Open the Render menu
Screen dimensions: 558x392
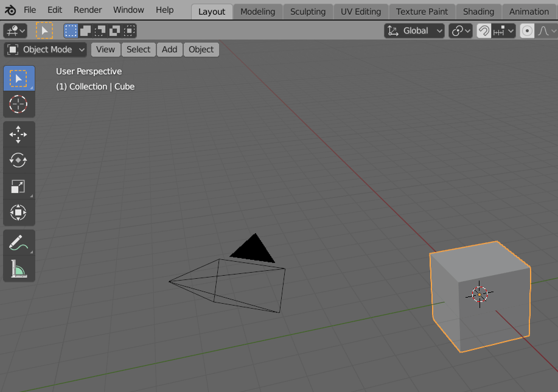coord(87,10)
